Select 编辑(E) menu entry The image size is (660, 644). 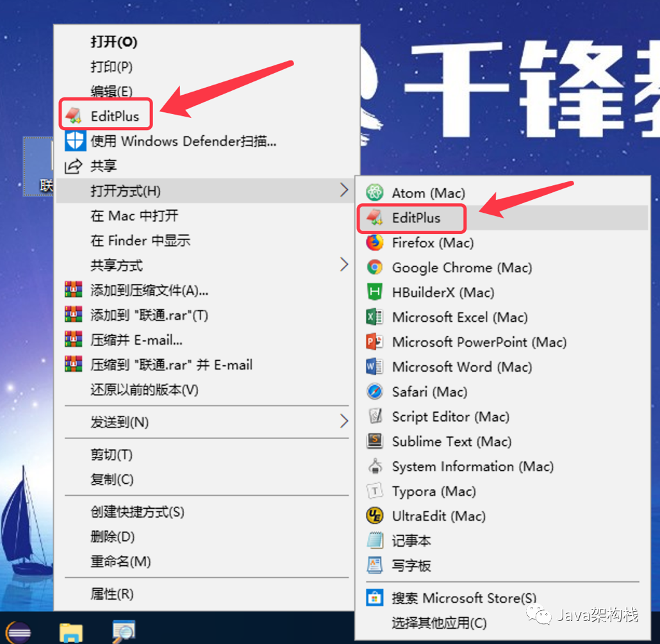click(x=111, y=91)
